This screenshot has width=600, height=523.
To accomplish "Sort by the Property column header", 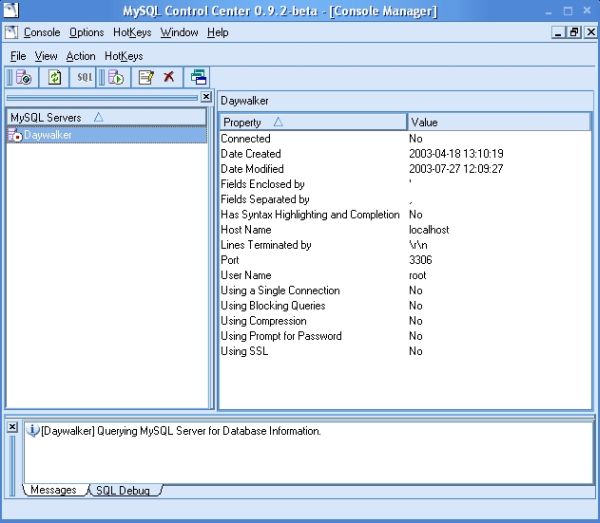I will point(313,122).
